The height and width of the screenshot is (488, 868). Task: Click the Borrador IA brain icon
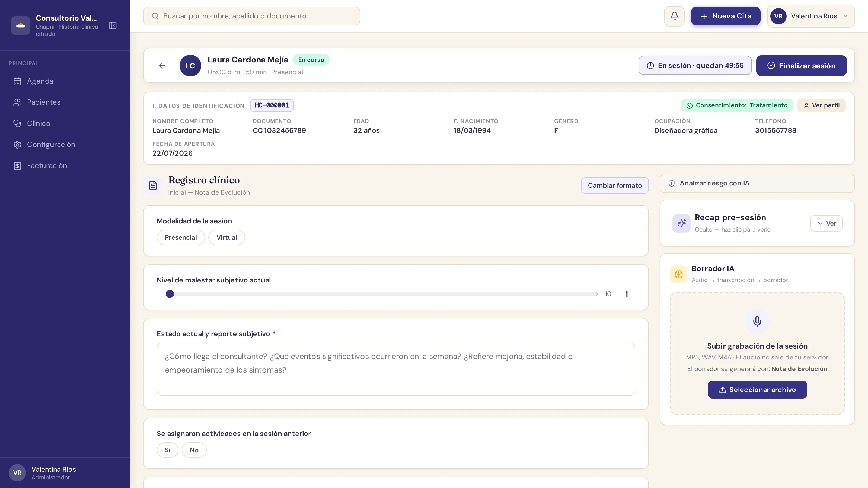679,274
